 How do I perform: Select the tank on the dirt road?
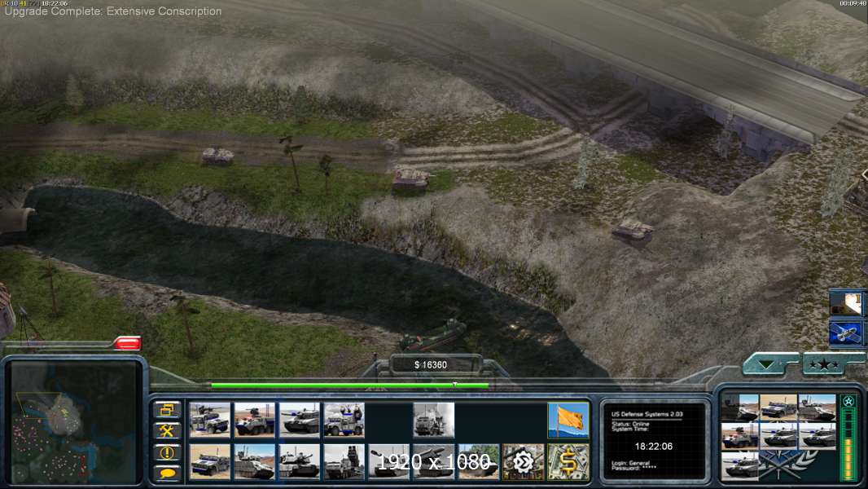[x=217, y=156]
